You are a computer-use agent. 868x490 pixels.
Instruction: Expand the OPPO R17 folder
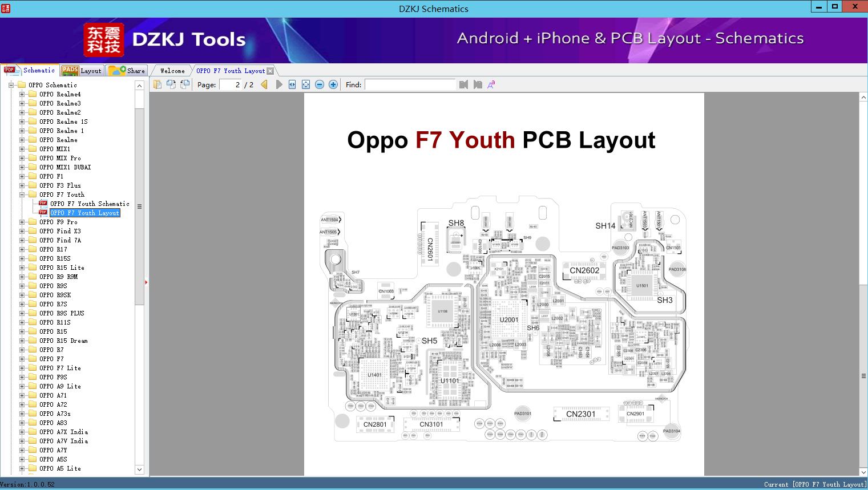[22, 249]
